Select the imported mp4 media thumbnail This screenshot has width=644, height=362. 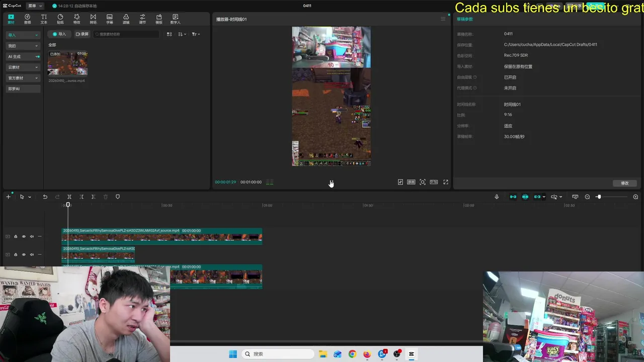coord(67,63)
